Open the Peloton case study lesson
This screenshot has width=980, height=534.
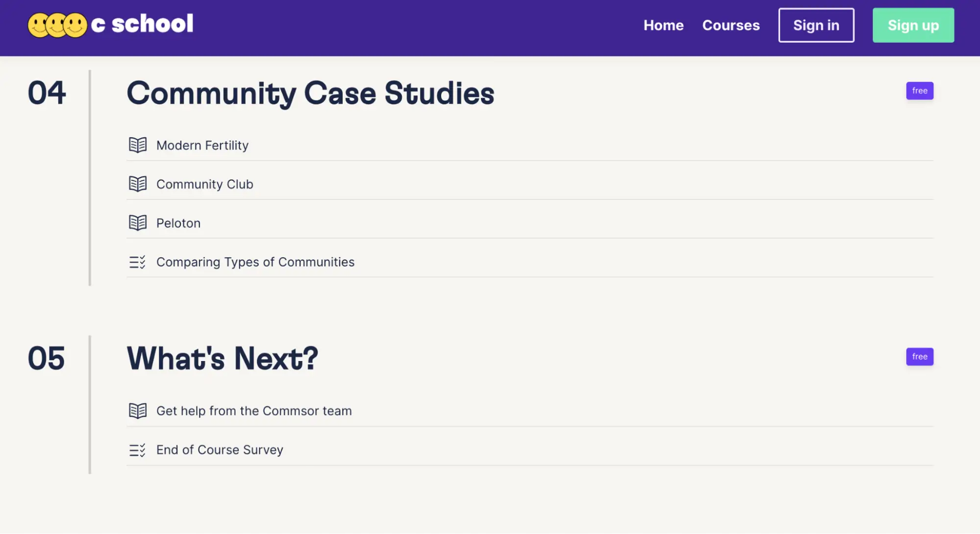pyautogui.click(x=178, y=223)
